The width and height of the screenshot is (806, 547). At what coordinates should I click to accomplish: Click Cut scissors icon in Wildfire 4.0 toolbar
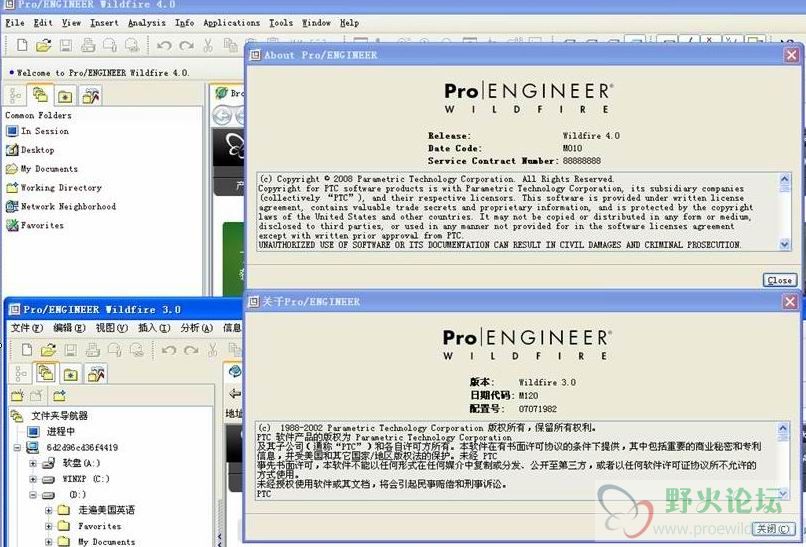coord(208,45)
